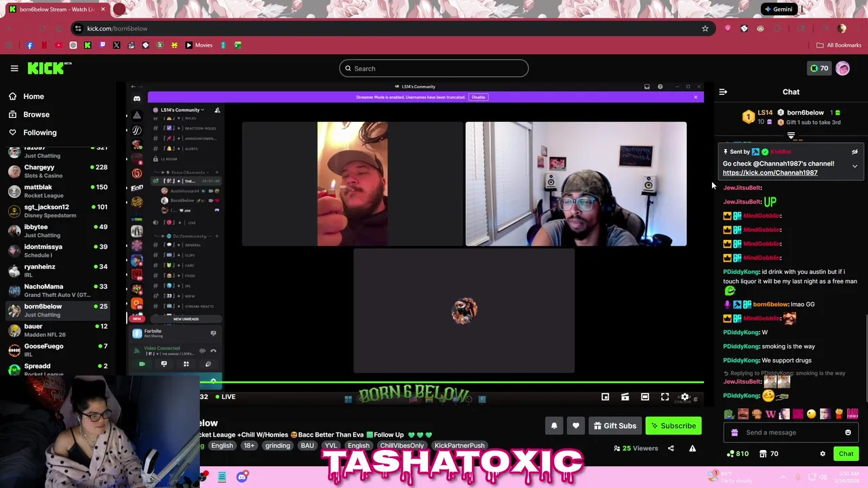The height and width of the screenshot is (488, 868).
Task: Click Disable in the Streamer Mode banner
Action: 479,97
